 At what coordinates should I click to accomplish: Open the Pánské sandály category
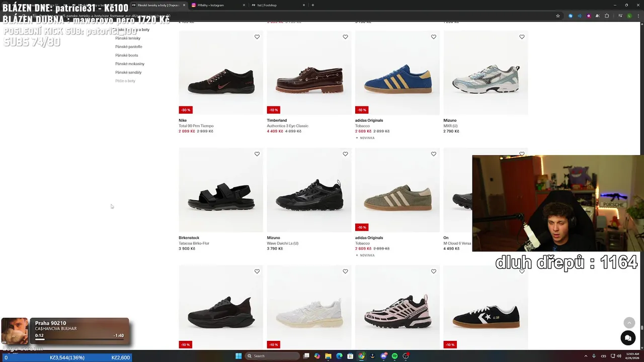pos(128,72)
